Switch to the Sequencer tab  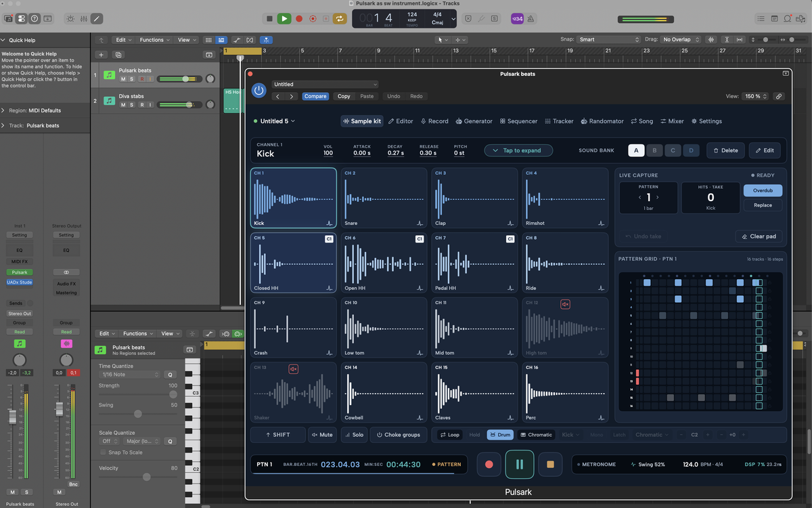(x=519, y=121)
